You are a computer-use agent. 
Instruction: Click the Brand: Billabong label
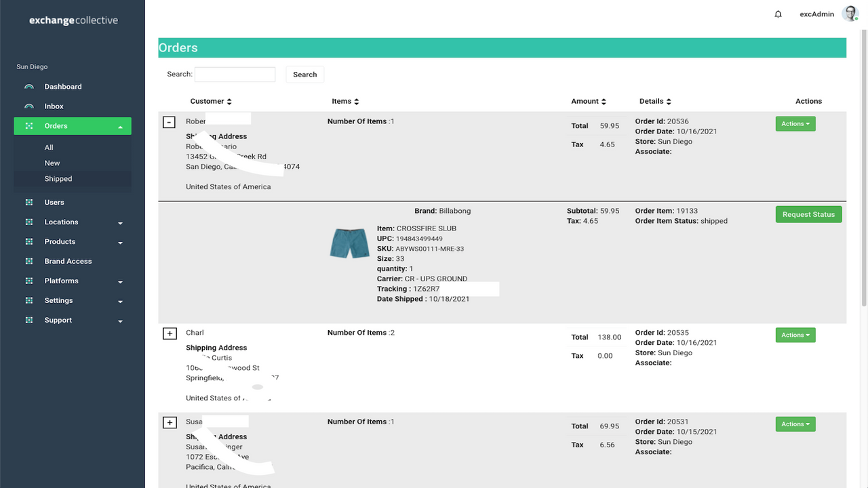click(442, 211)
